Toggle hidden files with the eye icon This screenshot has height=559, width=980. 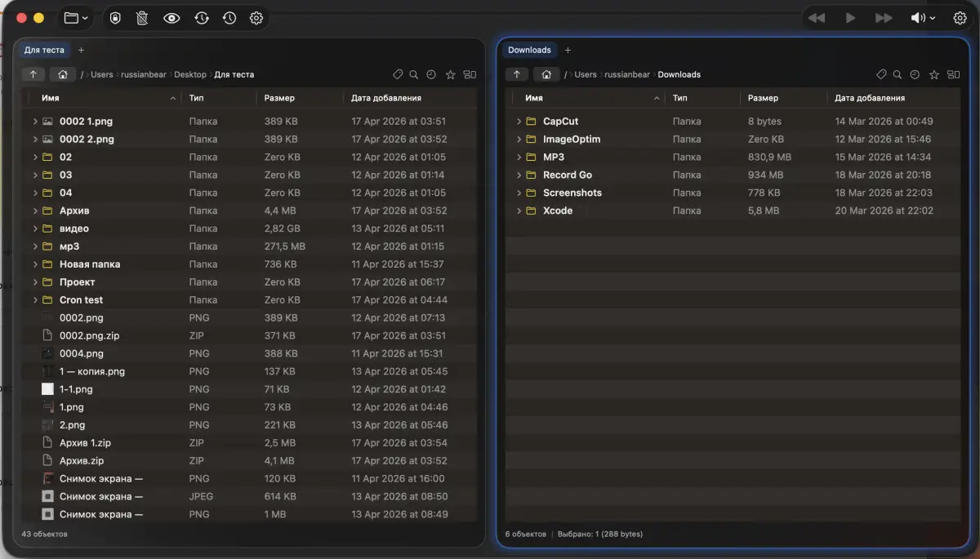pos(171,18)
